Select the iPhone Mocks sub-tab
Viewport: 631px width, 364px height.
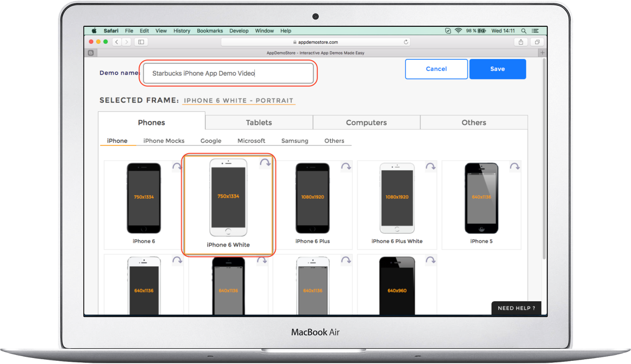(x=164, y=141)
